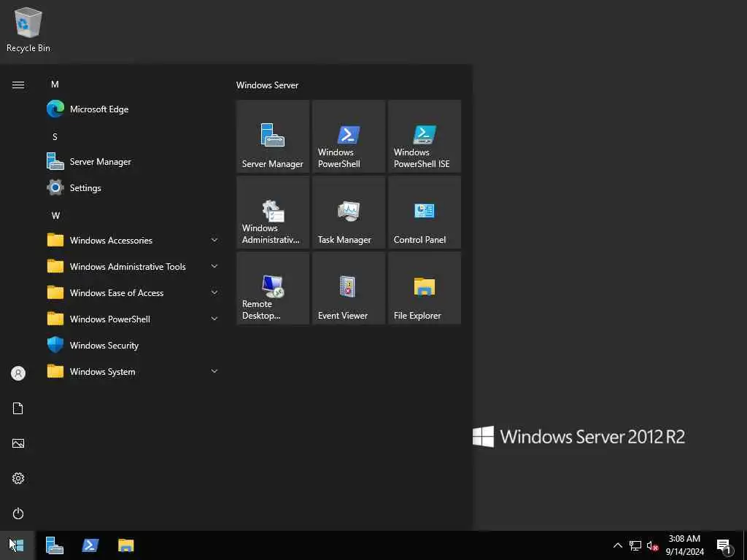Screen dimensions: 747x560
Task: Click the Start button on the taskbar
Action: [18, 545]
